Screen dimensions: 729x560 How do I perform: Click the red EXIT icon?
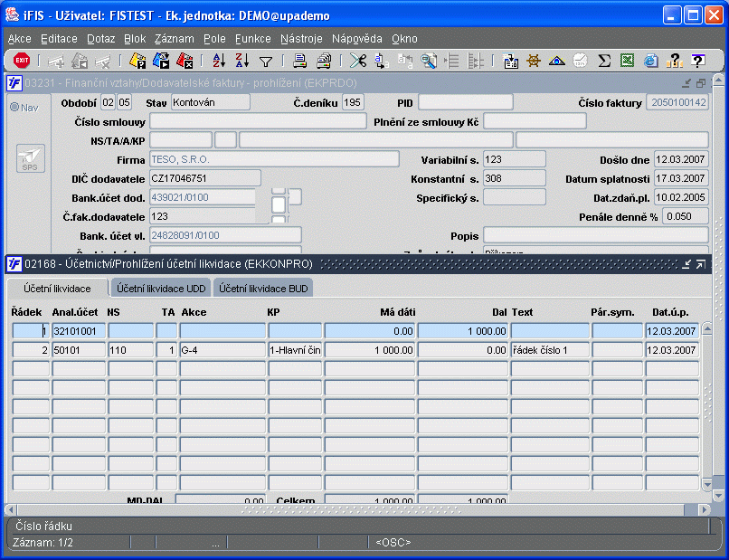point(22,61)
